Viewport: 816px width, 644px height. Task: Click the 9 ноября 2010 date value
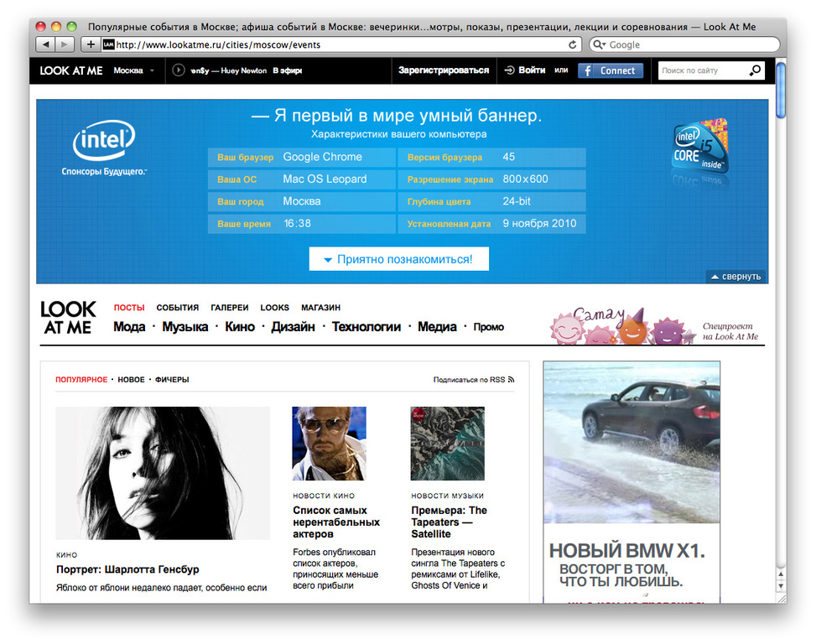pos(539,224)
